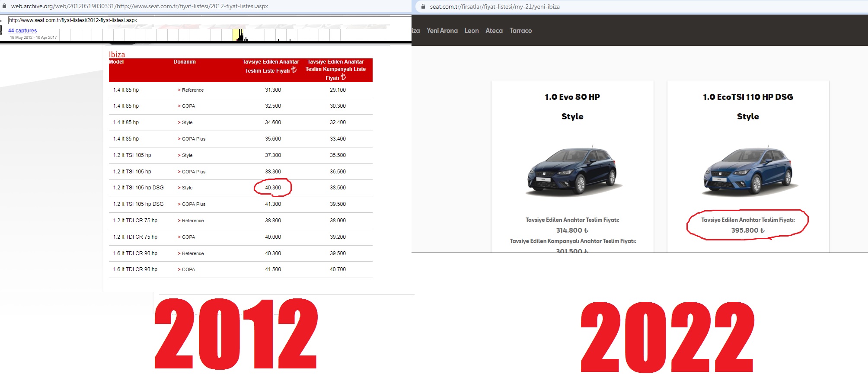Image resolution: width=868 pixels, height=384 pixels.
Task: Click the seat.com.tr address bar URL
Action: pos(495,6)
